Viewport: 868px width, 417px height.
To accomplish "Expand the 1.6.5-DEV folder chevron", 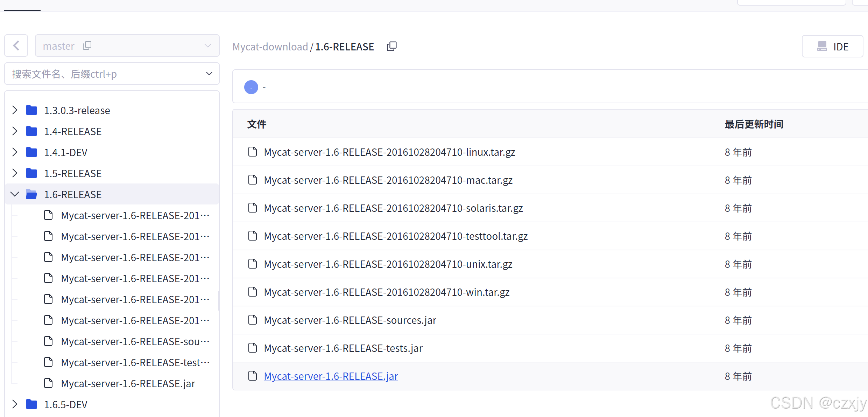I will [15, 404].
